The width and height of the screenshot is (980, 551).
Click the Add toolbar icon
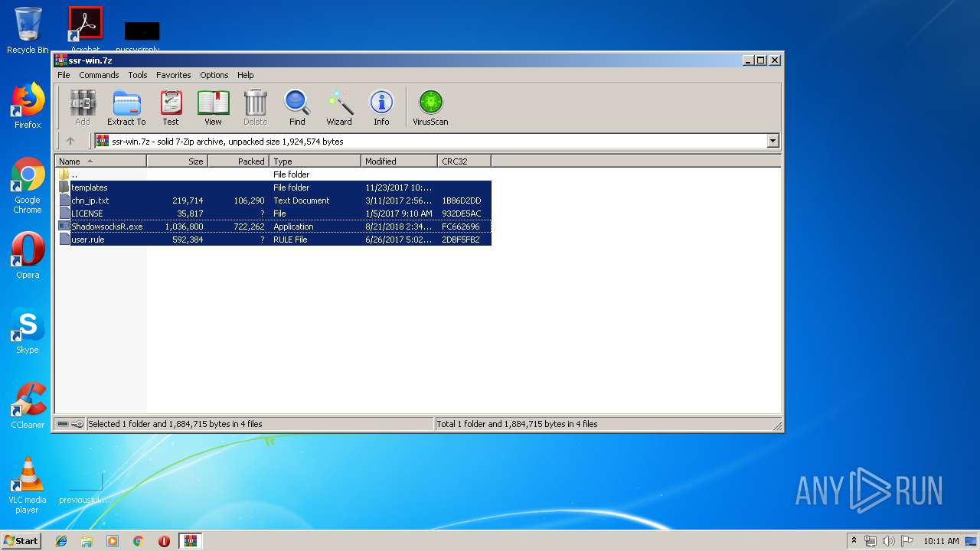(x=83, y=107)
